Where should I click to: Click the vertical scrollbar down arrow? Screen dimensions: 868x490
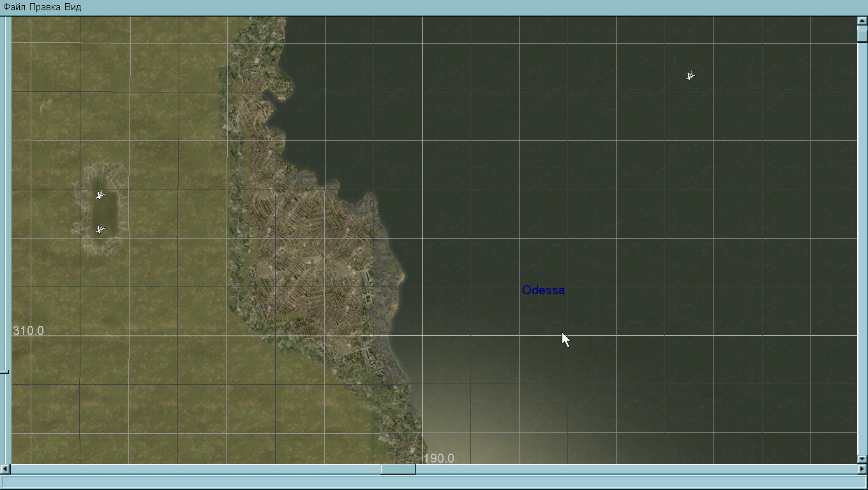(862, 459)
